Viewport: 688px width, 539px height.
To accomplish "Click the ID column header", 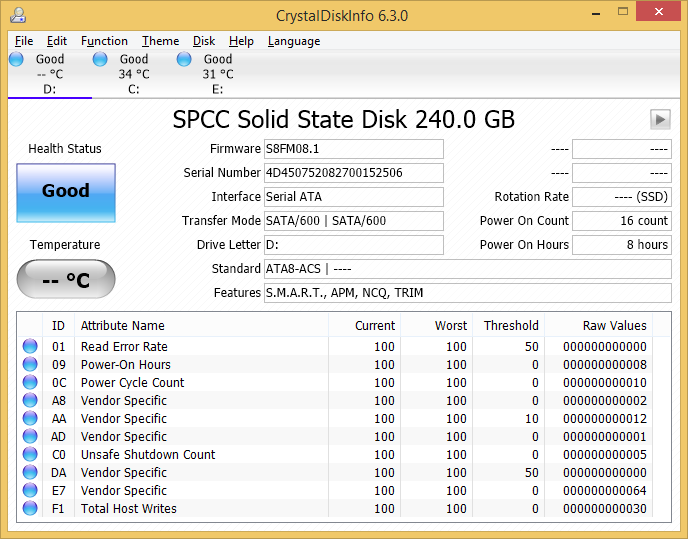I will 58,325.
